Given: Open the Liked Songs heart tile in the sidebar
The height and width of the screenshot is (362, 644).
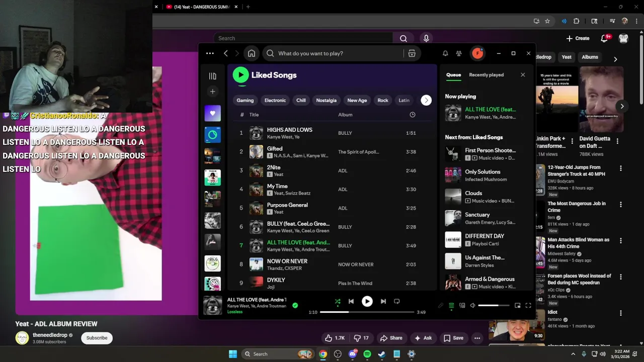Looking at the screenshot, I should point(212,113).
